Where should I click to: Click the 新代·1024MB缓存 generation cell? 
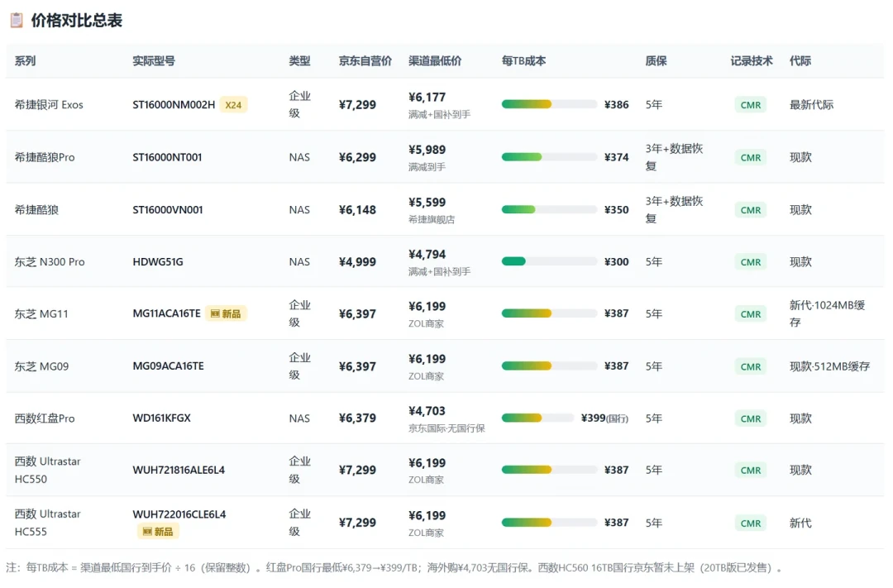pyautogui.click(x=827, y=313)
